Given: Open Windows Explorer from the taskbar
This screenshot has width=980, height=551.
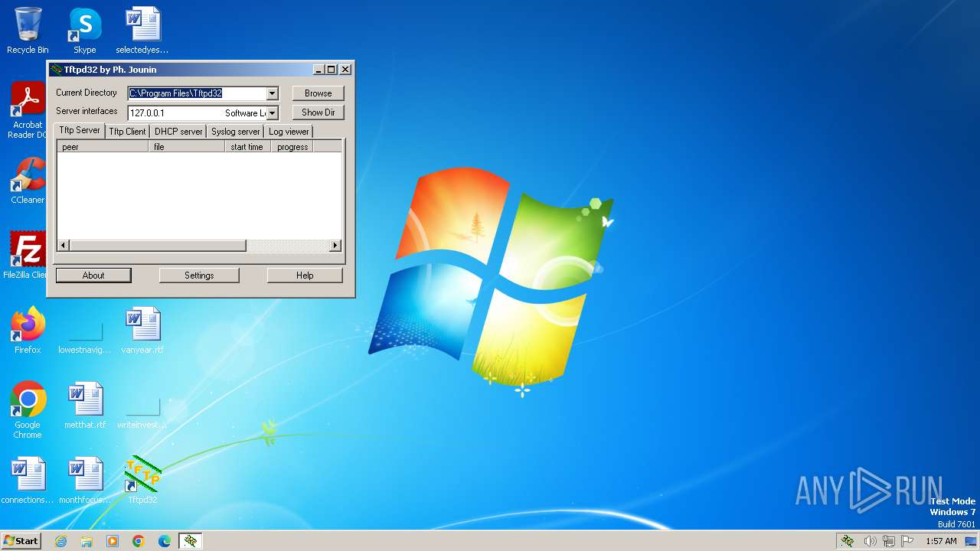Looking at the screenshot, I should click(x=87, y=541).
